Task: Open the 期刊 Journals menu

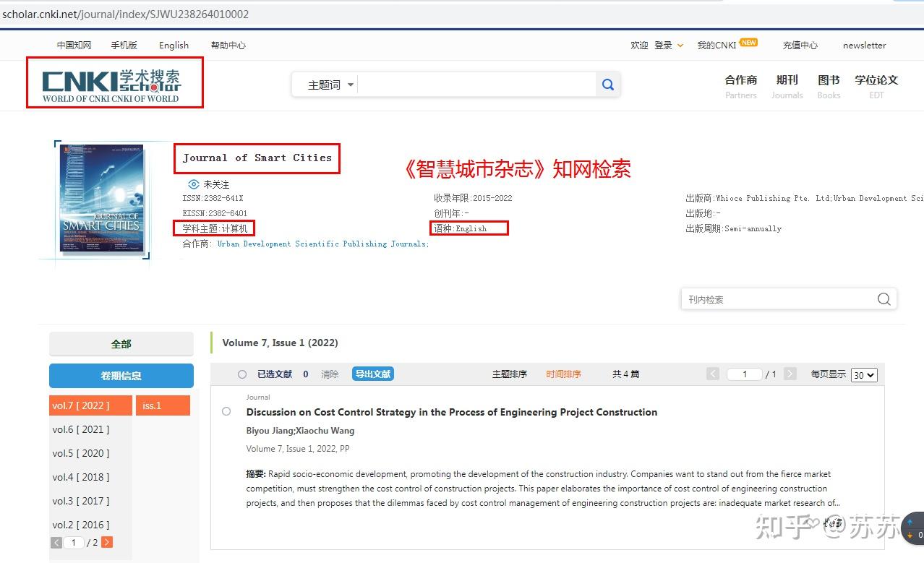Action: tap(787, 86)
